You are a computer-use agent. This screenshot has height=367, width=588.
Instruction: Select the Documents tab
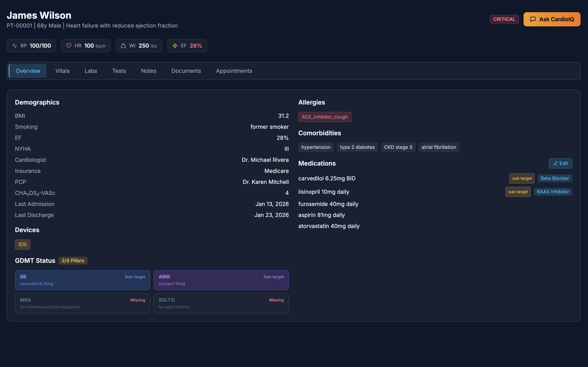pos(186,71)
